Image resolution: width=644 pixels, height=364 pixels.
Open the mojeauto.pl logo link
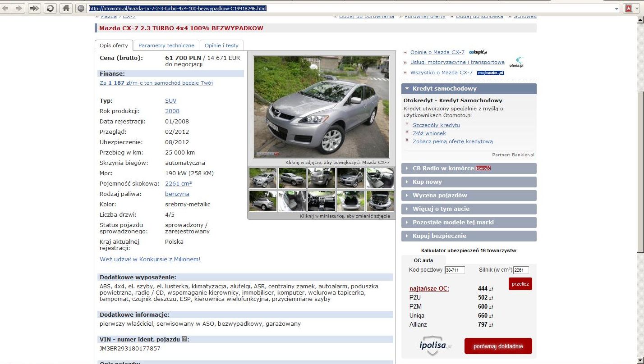coord(491,73)
